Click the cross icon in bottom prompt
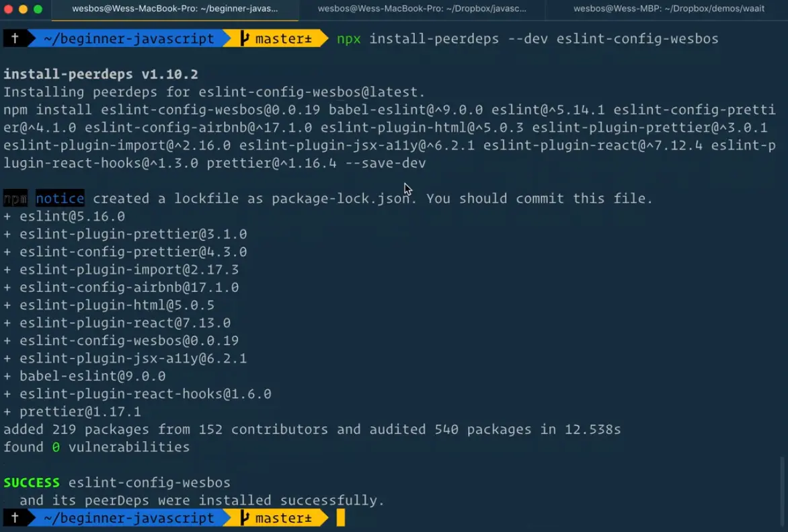Viewport: 788px width, 532px height. (x=15, y=519)
